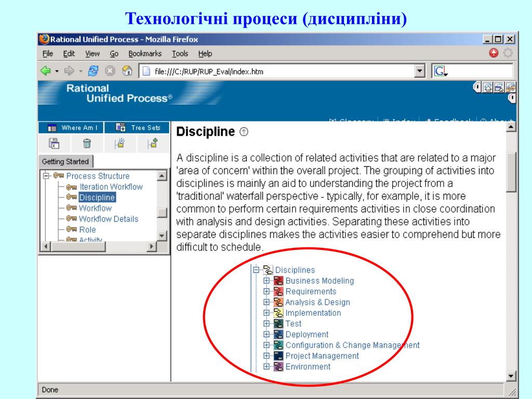Open the Forward button history dropdown arrow
The width and height of the screenshot is (532, 399).
[x=81, y=71]
